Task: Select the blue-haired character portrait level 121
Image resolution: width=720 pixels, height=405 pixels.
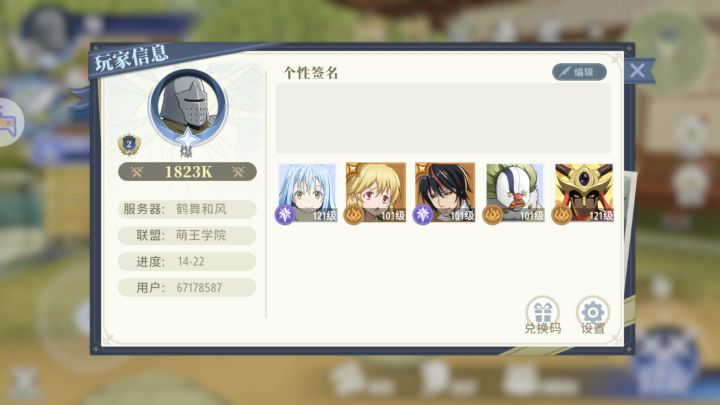Action: pyautogui.click(x=307, y=193)
